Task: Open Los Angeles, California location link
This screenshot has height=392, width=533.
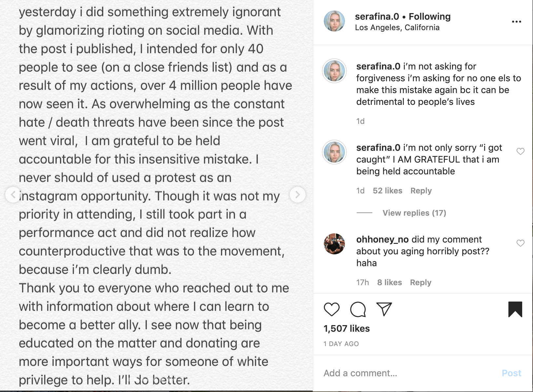Action: click(397, 28)
